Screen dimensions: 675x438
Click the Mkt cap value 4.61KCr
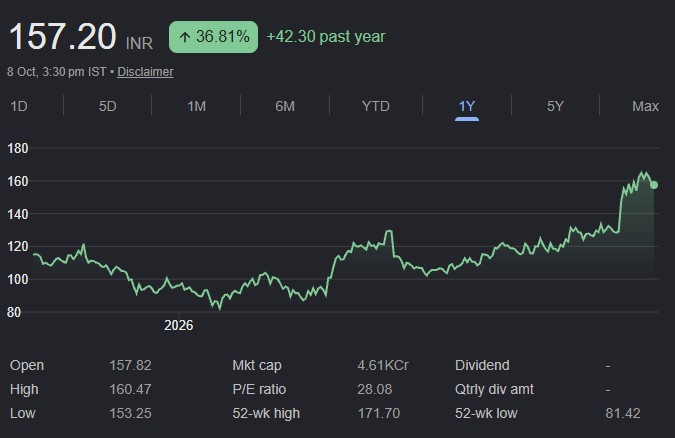383,365
